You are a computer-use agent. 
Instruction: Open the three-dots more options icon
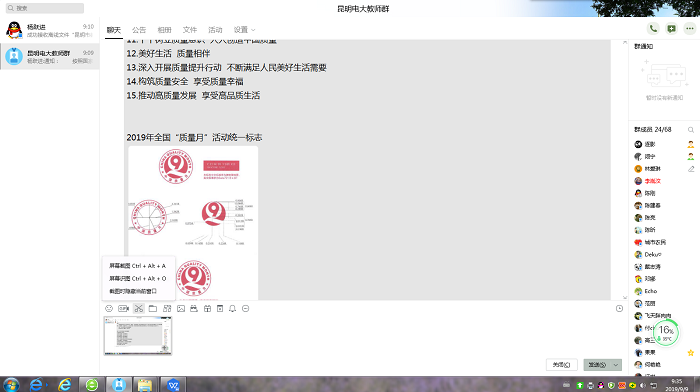point(690,29)
